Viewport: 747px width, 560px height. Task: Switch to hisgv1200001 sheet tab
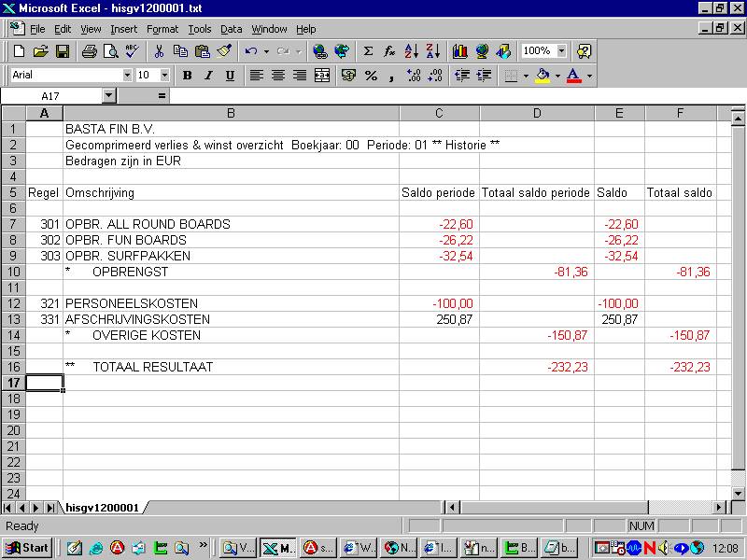coord(102,508)
